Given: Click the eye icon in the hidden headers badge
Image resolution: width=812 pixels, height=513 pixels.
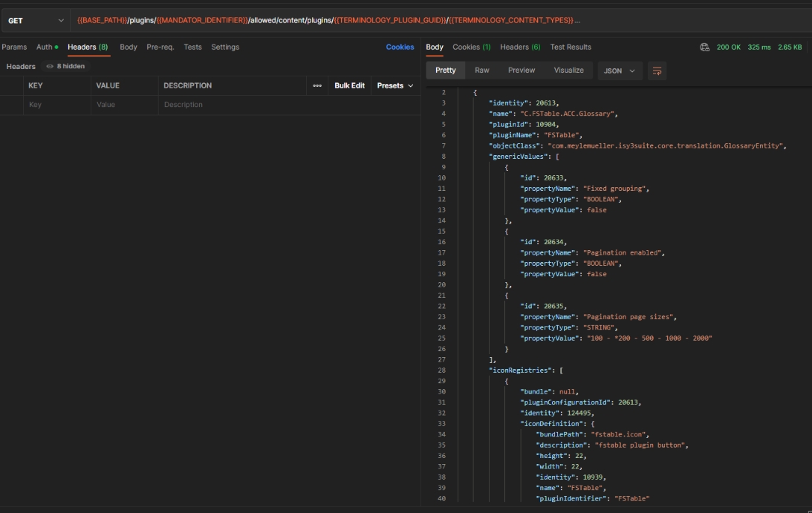Looking at the screenshot, I should tap(50, 66).
